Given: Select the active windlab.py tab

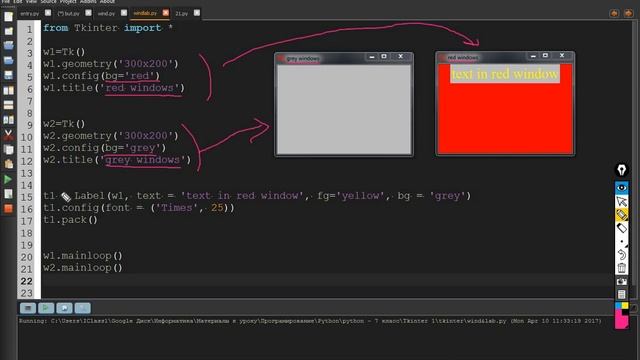Looking at the screenshot, I should pos(145,13).
